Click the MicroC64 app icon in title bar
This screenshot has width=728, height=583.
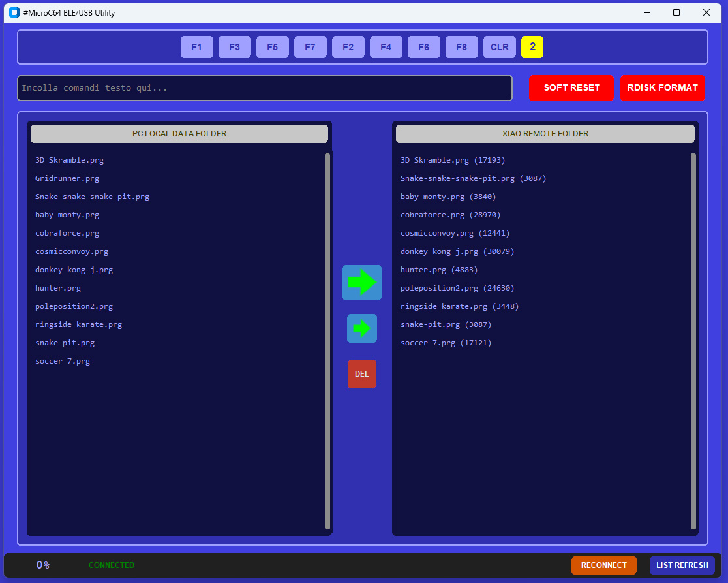[x=14, y=12]
